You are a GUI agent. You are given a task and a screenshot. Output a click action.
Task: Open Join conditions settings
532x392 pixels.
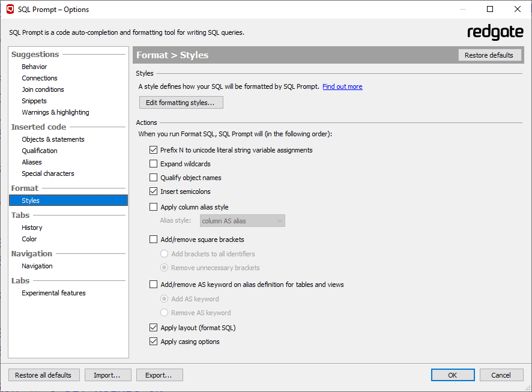(x=43, y=89)
